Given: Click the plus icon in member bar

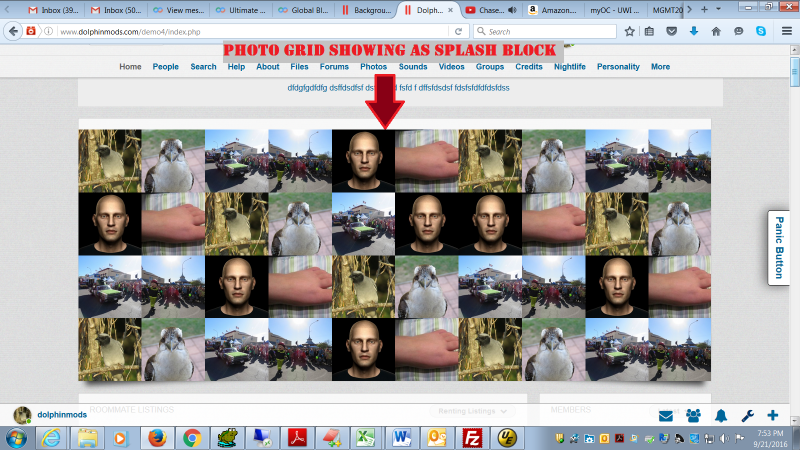Looking at the screenshot, I should pos(773,415).
